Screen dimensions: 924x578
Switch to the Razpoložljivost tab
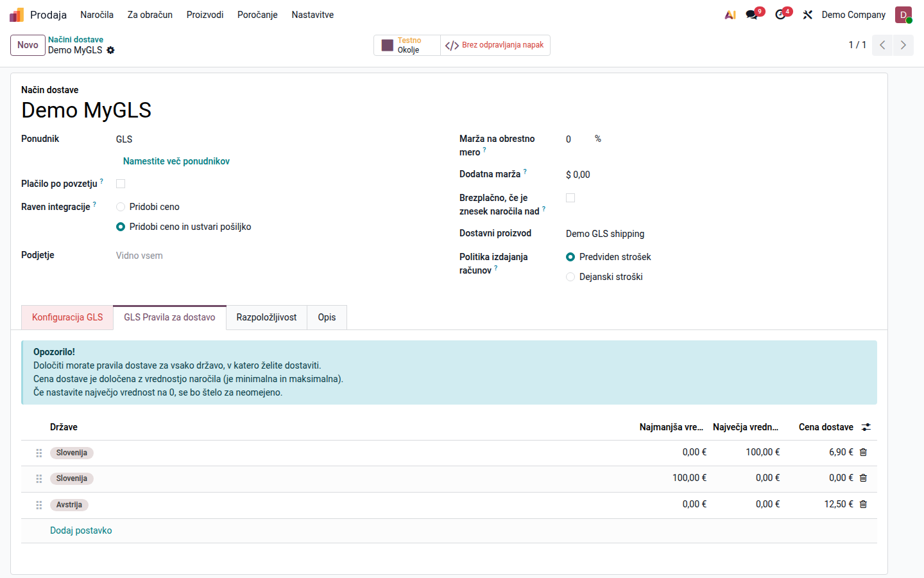point(266,317)
